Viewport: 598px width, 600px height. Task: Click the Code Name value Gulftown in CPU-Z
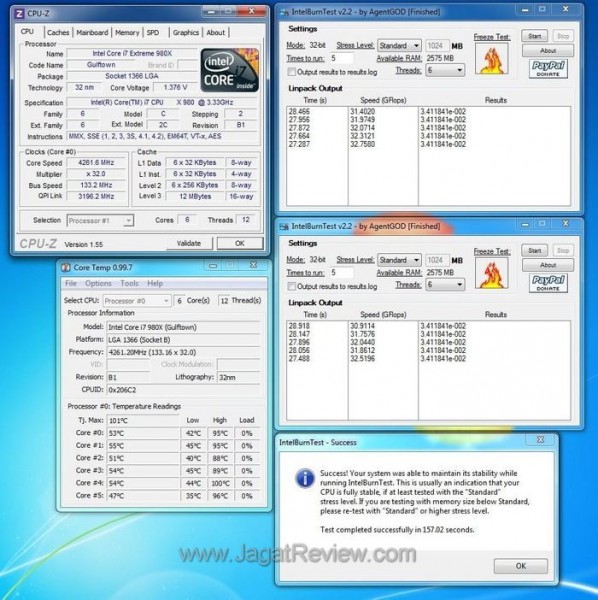tap(101, 65)
